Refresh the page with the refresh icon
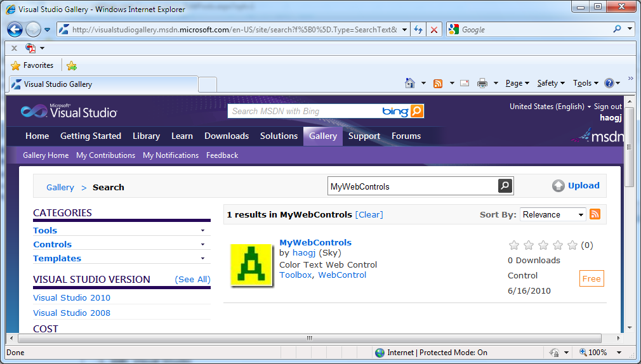641x364 pixels. (418, 29)
